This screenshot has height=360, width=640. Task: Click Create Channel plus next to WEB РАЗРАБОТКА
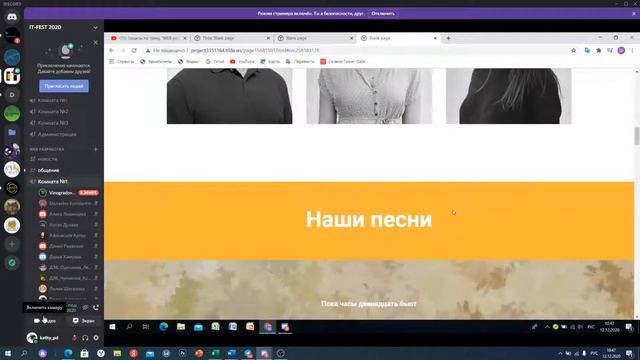[96, 149]
